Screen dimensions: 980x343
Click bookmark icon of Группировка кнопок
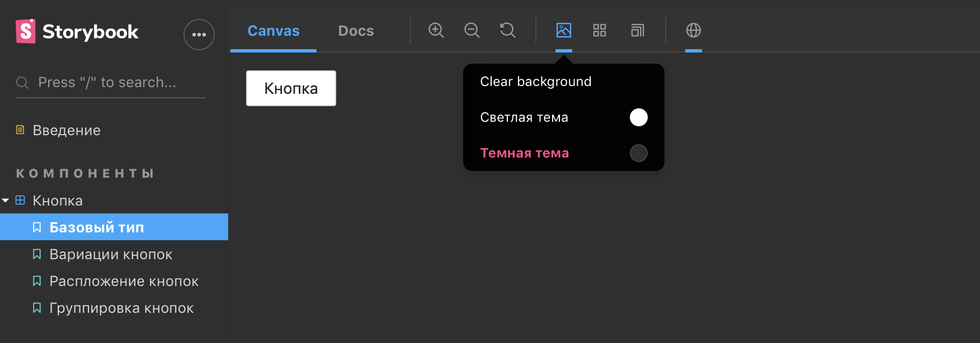point(37,308)
